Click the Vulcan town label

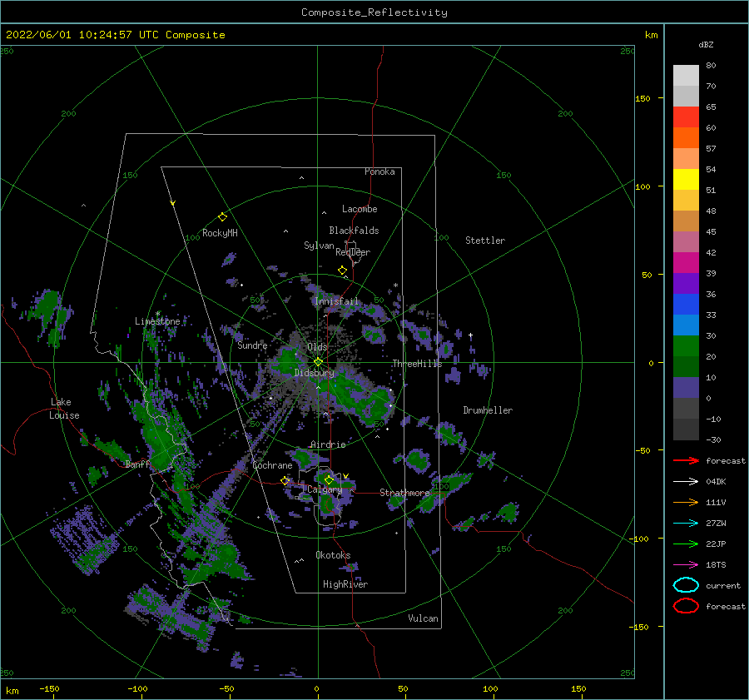(x=424, y=618)
